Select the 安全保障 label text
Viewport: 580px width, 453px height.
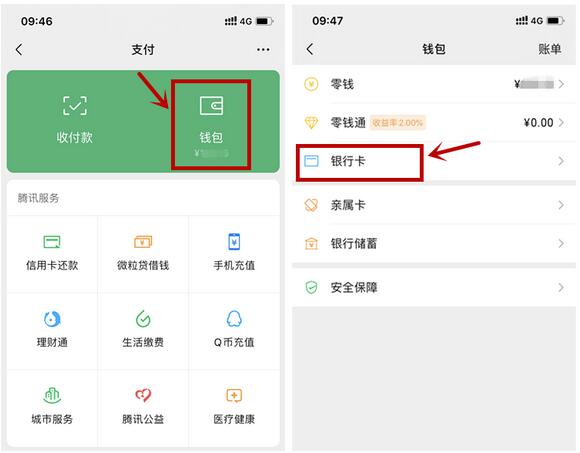(354, 287)
